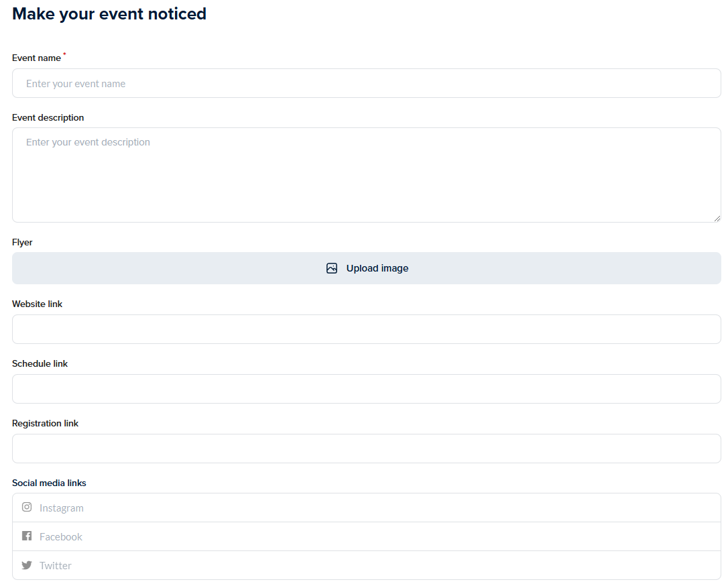
Task: Click the Event description label
Action: (x=48, y=118)
